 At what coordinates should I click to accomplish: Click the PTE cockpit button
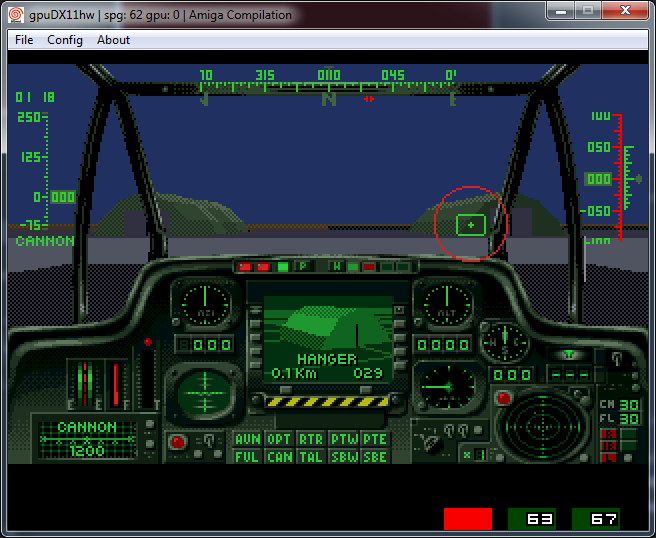pyautogui.click(x=375, y=439)
